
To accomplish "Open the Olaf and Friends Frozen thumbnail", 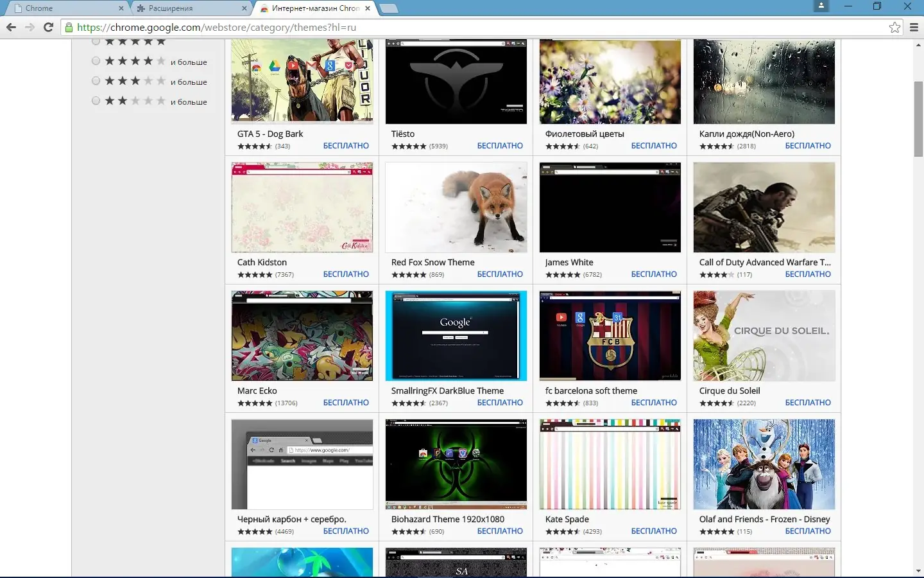I will (x=764, y=464).
